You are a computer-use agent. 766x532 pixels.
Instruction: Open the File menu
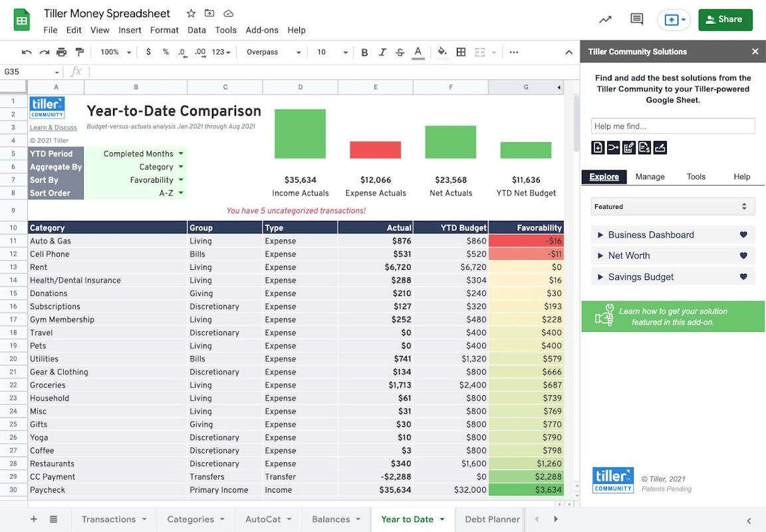[x=51, y=30]
